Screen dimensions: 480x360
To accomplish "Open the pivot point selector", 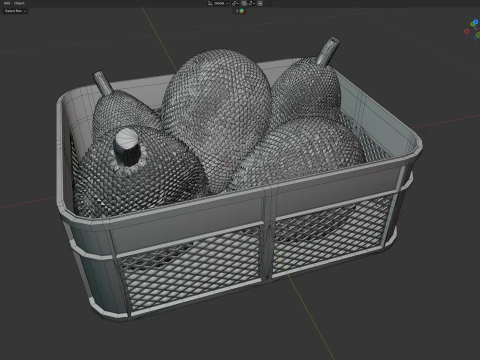I will 235,3.
